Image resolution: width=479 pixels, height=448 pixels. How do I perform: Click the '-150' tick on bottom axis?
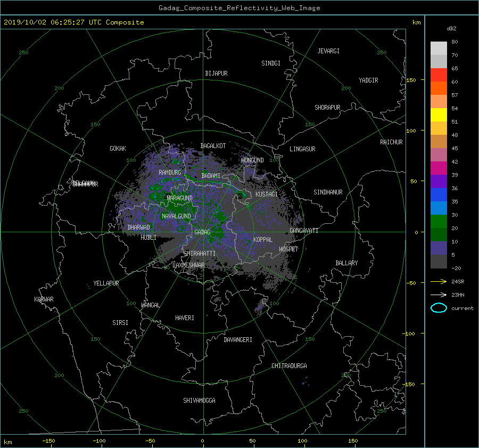[x=48, y=441]
